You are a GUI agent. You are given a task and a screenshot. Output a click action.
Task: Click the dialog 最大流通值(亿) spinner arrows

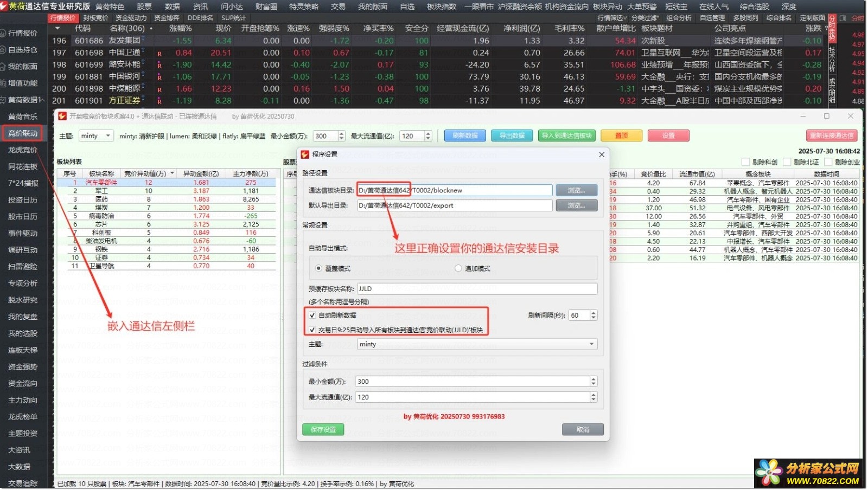pos(593,397)
